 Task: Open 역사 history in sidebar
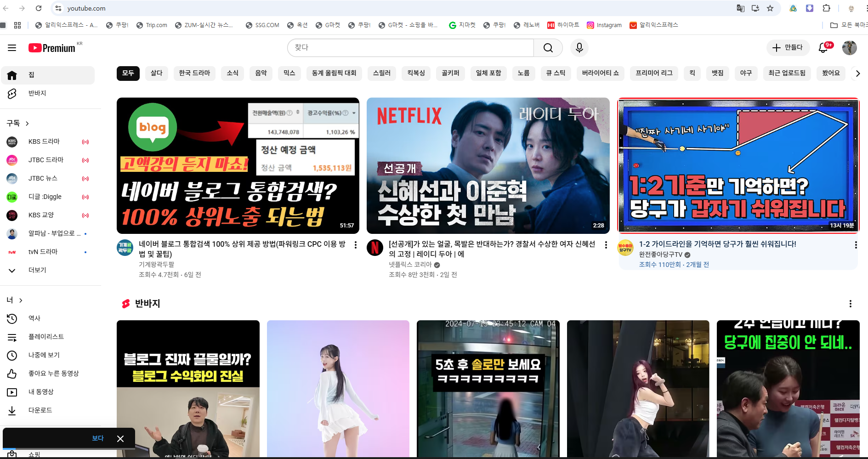pos(48,318)
